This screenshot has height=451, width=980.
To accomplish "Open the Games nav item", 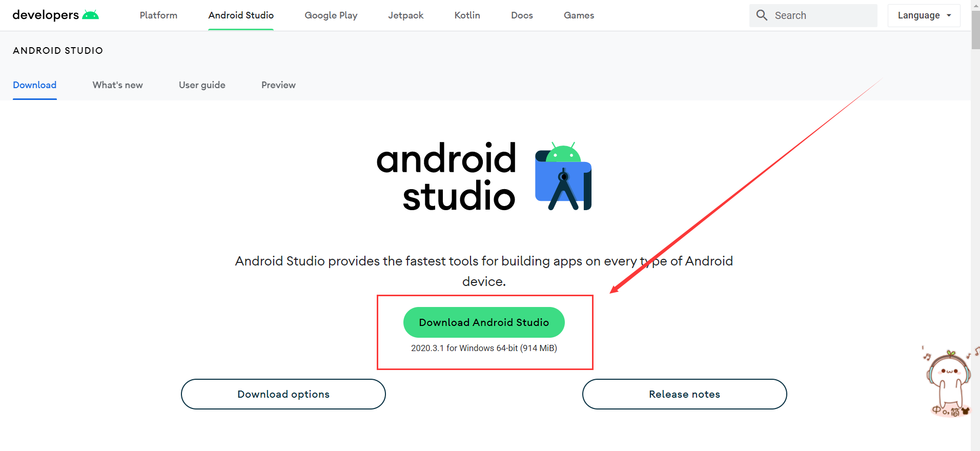I will coord(579,15).
